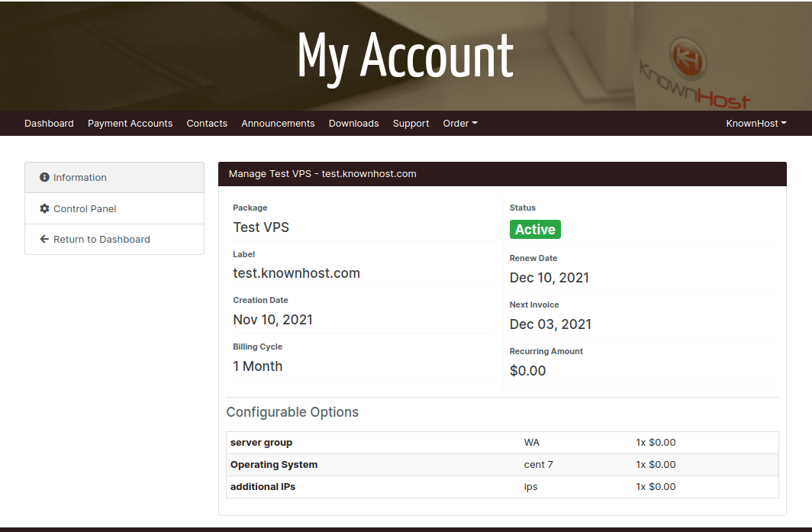Click the billing cycle value '1 Month'
The height and width of the screenshot is (532, 812).
(x=258, y=366)
